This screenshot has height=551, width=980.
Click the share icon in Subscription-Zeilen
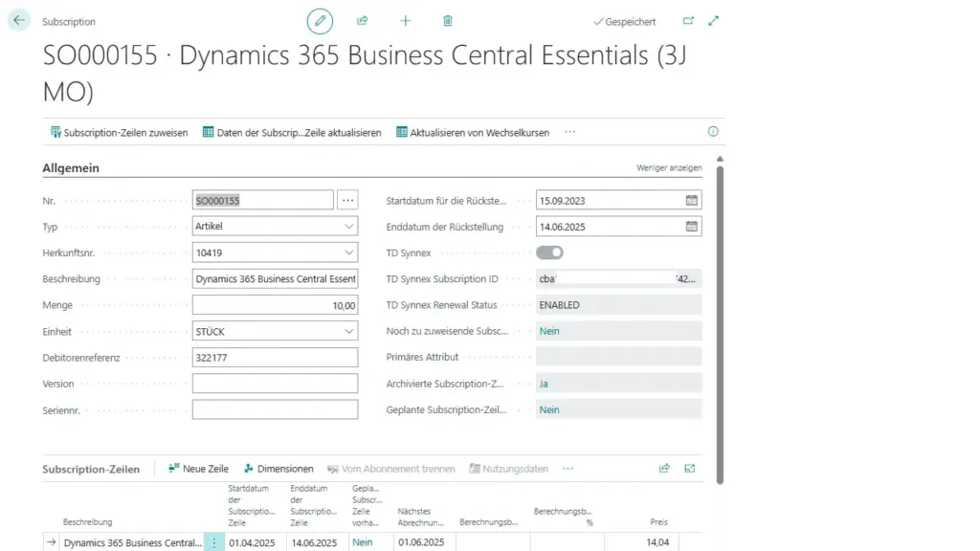664,468
